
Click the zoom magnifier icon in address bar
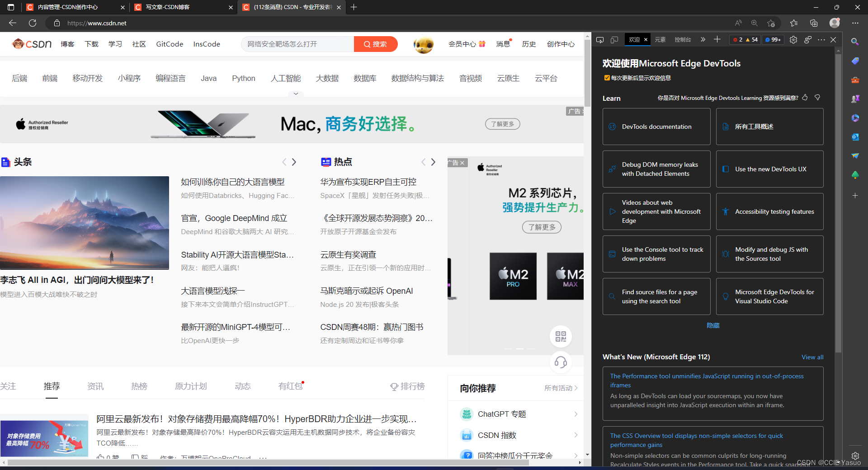755,23
